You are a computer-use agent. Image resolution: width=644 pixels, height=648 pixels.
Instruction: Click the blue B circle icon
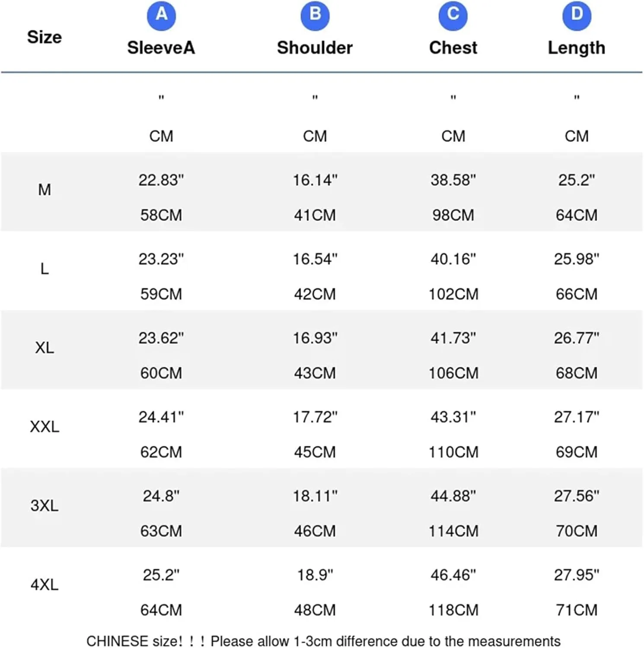[x=315, y=16]
